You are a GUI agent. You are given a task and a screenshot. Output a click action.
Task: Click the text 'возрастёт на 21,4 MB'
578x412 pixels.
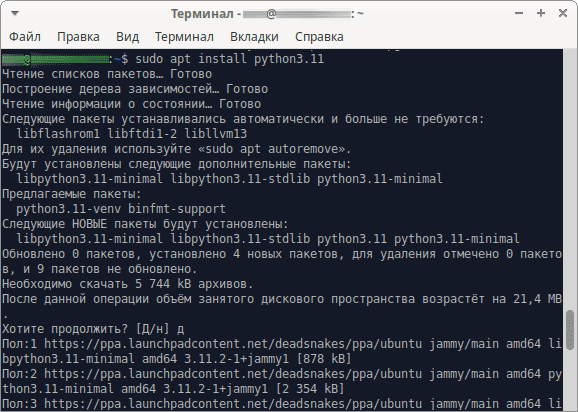point(492,299)
